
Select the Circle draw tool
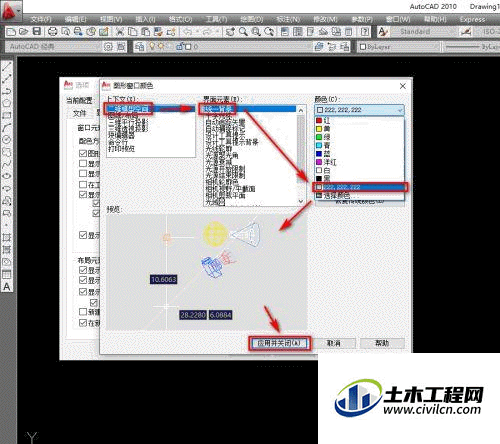pyautogui.click(x=7, y=140)
